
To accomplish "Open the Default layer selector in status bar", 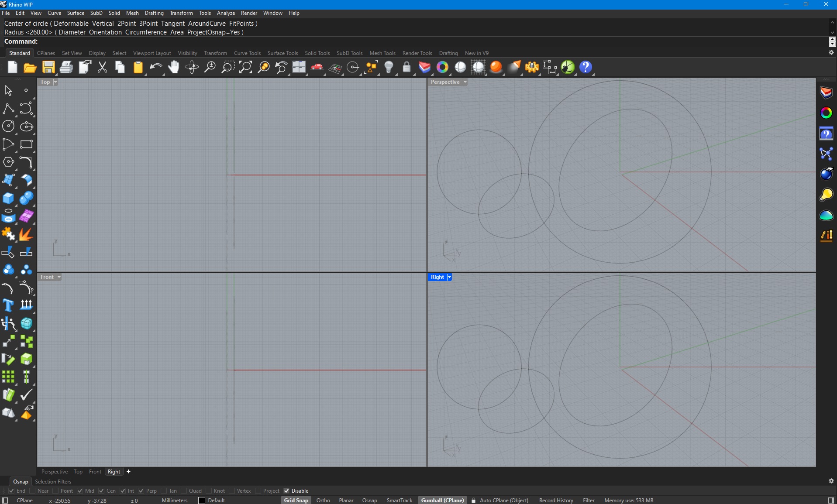I will pyautogui.click(x=216, y=501).
